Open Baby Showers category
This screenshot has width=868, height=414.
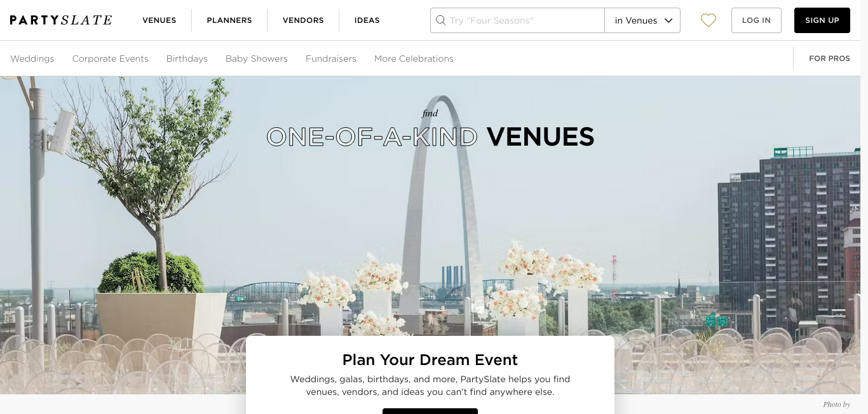tap(257, 59)
